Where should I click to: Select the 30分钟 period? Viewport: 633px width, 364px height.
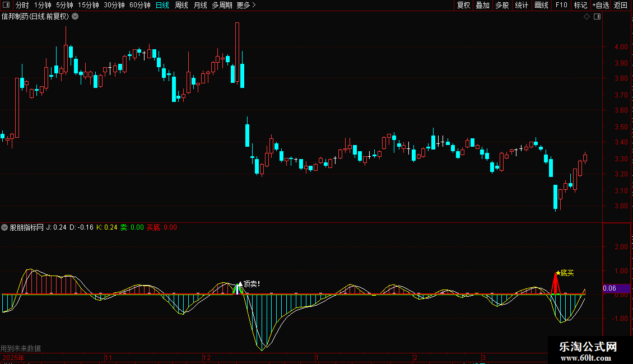[x=114, y=5]
